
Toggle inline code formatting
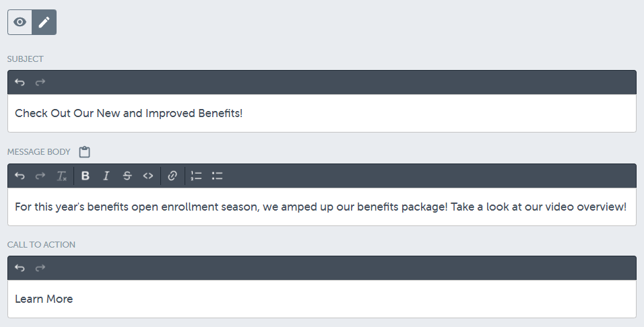click(148, 176)
